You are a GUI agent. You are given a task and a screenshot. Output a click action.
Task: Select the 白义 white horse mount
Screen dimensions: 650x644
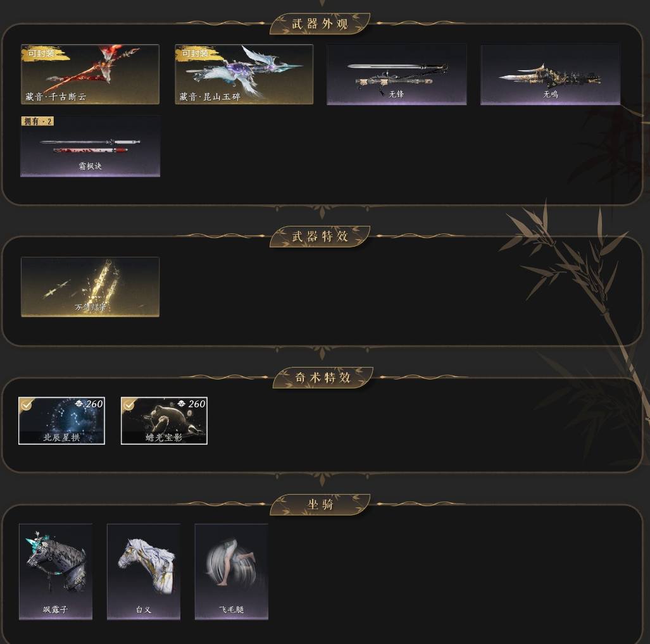tap(144, 571)
